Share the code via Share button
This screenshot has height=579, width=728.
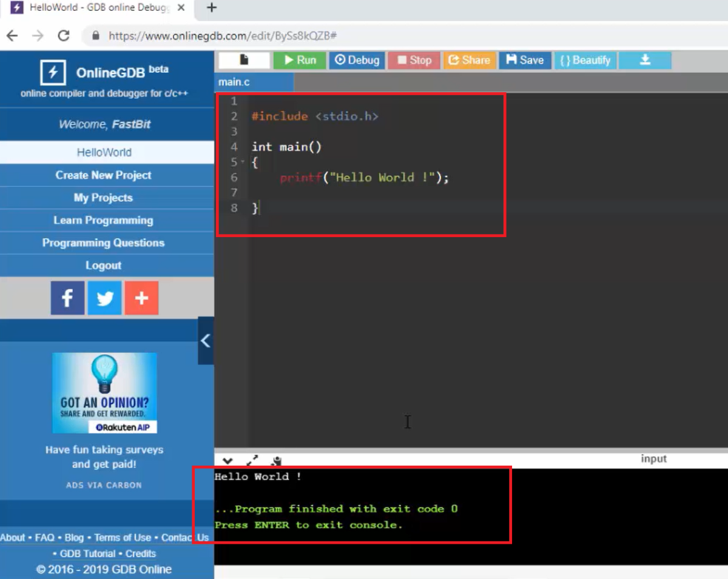coord(470,60)
